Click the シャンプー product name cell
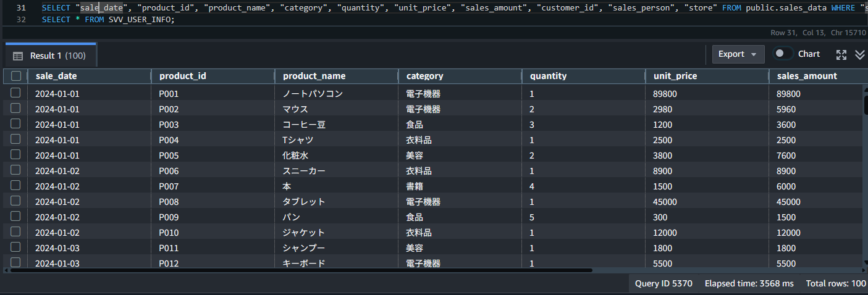868x295 pixels. click(337, 248)
